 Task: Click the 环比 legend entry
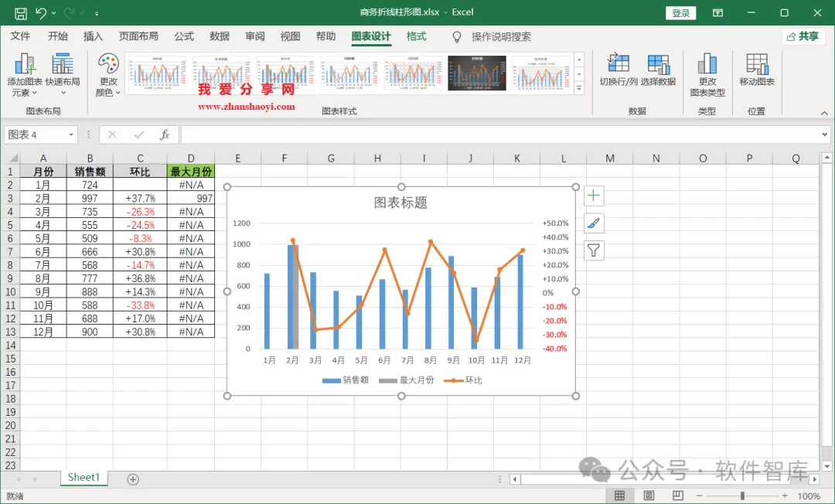(x=463, y=380)
